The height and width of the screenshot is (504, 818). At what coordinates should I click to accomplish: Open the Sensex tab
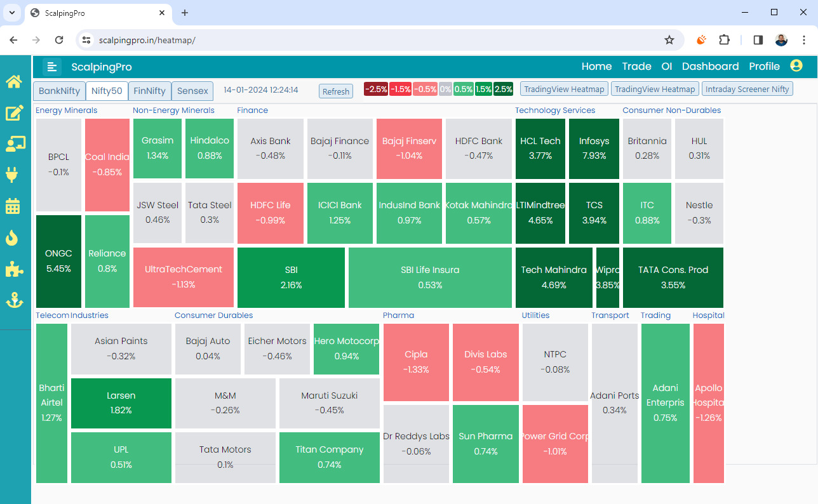pos(192,91)
